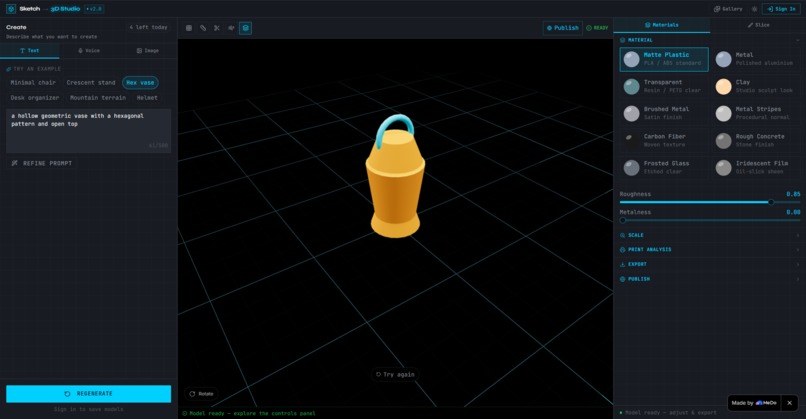
Task: Select the Image input tab
Action: click(x=148, y=50)
